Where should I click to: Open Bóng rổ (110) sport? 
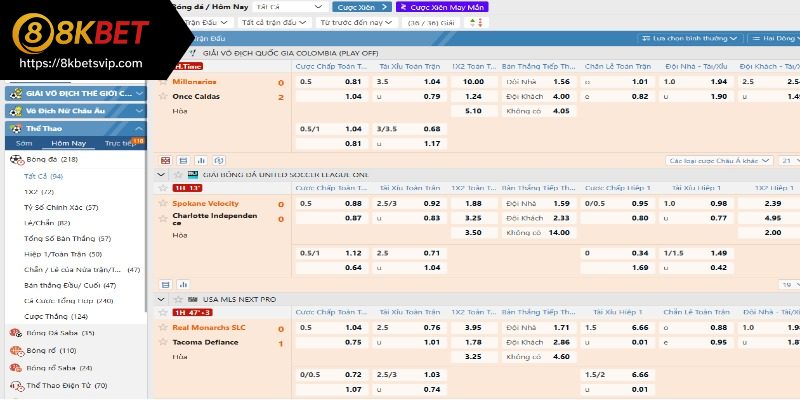(51, 351)
